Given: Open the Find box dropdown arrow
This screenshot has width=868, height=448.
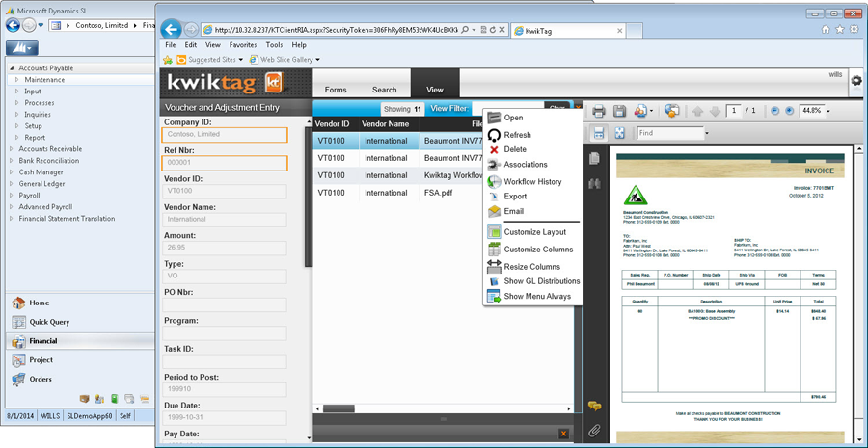Looking at the screenshot, I should point(707,133).
